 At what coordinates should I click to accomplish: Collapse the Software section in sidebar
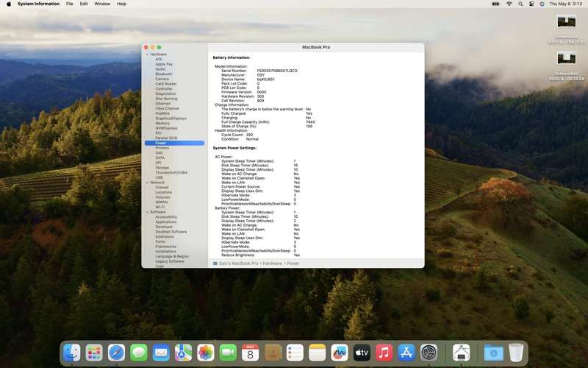(x=147, y=212)
